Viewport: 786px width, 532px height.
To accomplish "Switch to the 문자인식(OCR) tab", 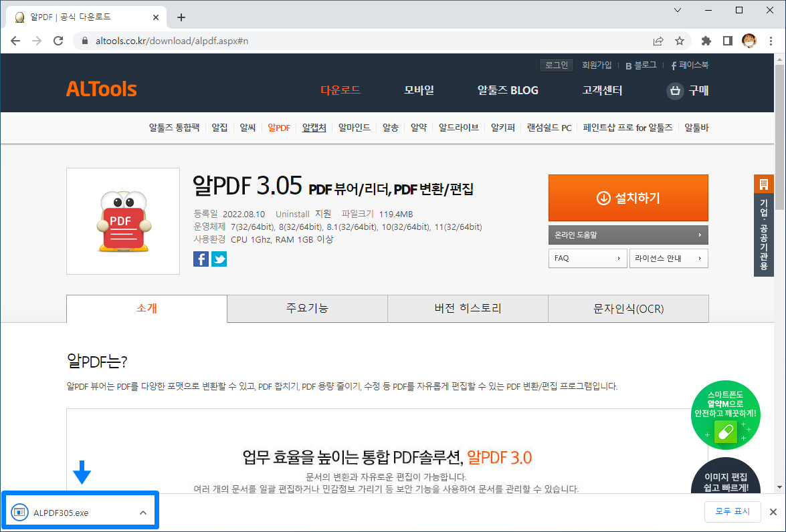I will pos(628,309).
